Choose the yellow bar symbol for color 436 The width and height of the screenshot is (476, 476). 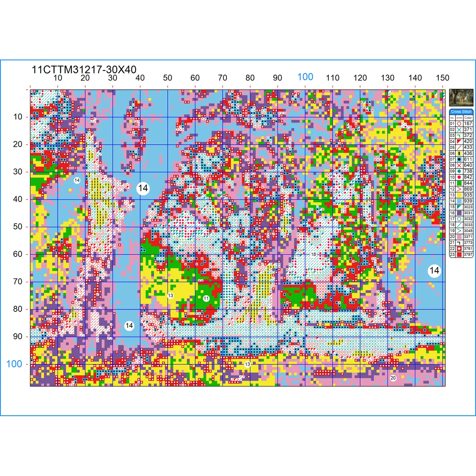[x=459, y=154]
